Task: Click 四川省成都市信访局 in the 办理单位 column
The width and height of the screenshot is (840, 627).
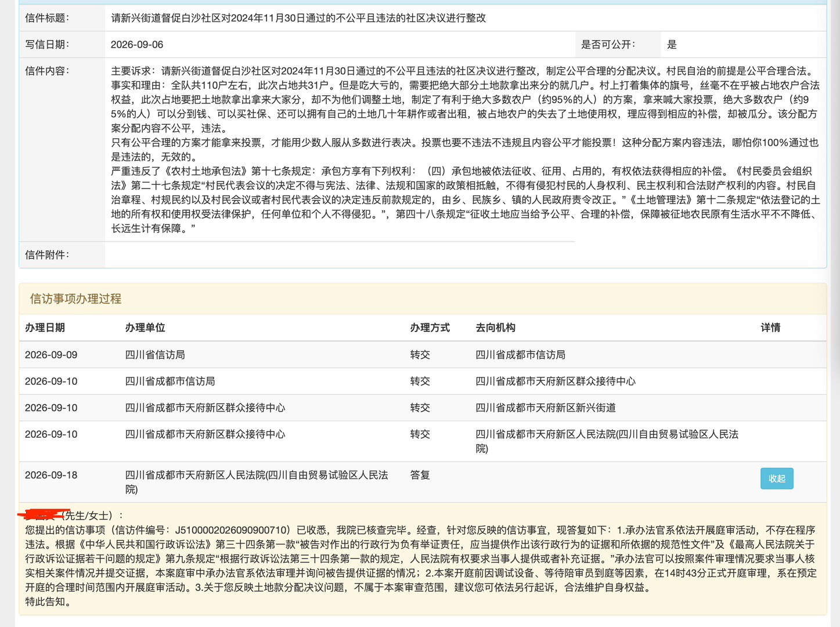Action: pyautogui.click(x=170, y=381)
